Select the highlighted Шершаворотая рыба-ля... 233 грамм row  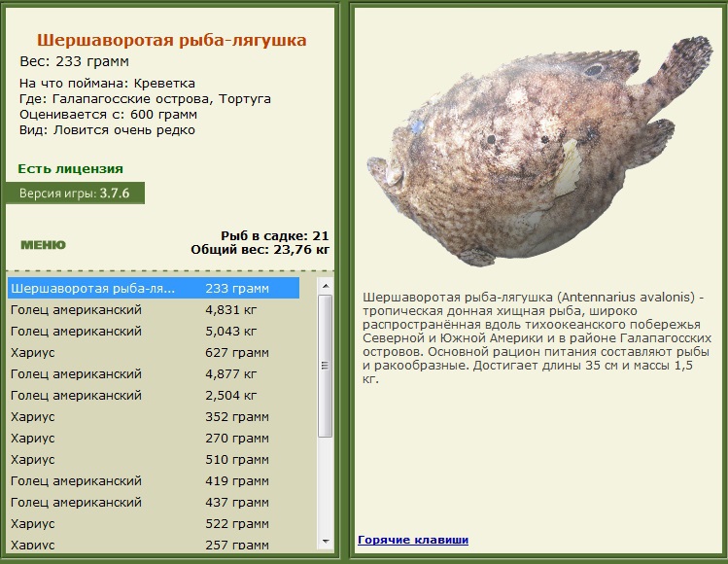click(x=154, y=289)
